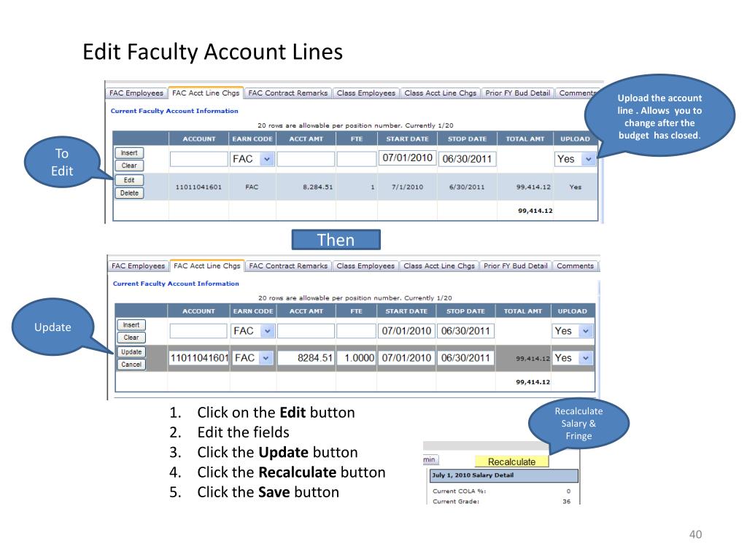This screenshot has height=560, width=747.
Task: Select FAC Acct Line Chgs tab in bottom panel
Action: (206, 265)
